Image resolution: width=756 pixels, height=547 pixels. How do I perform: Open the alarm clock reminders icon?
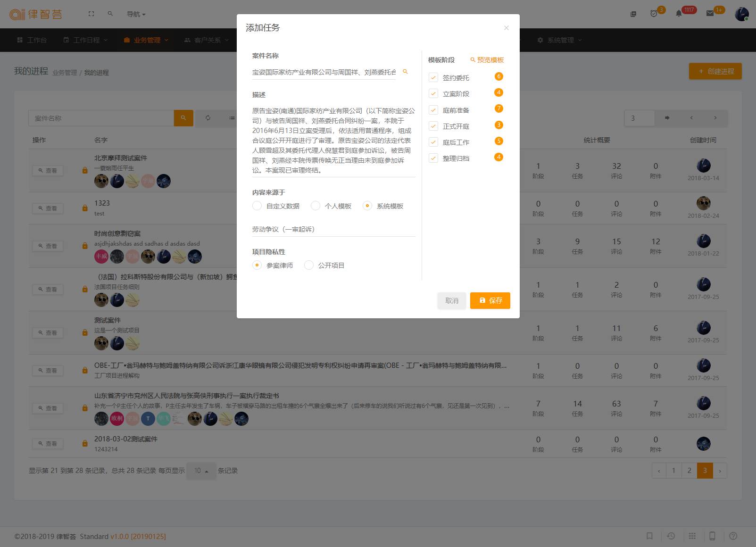[x=654, y=14]
